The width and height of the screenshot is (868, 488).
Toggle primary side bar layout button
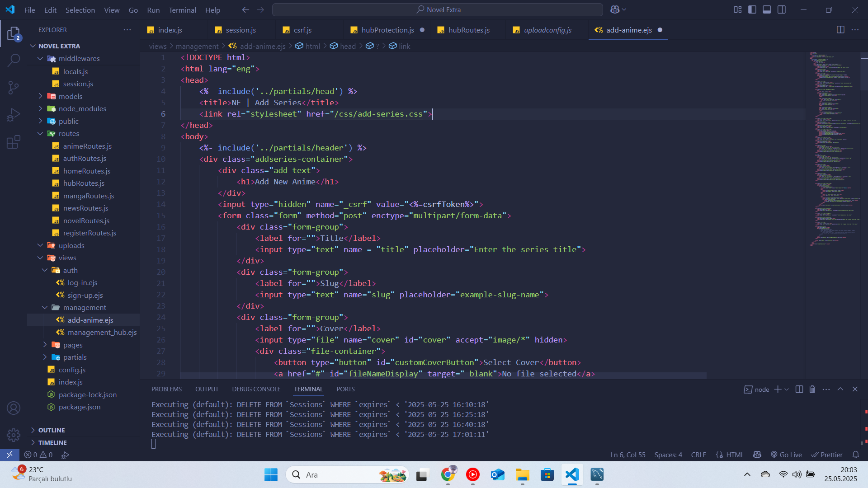[752, 9]
